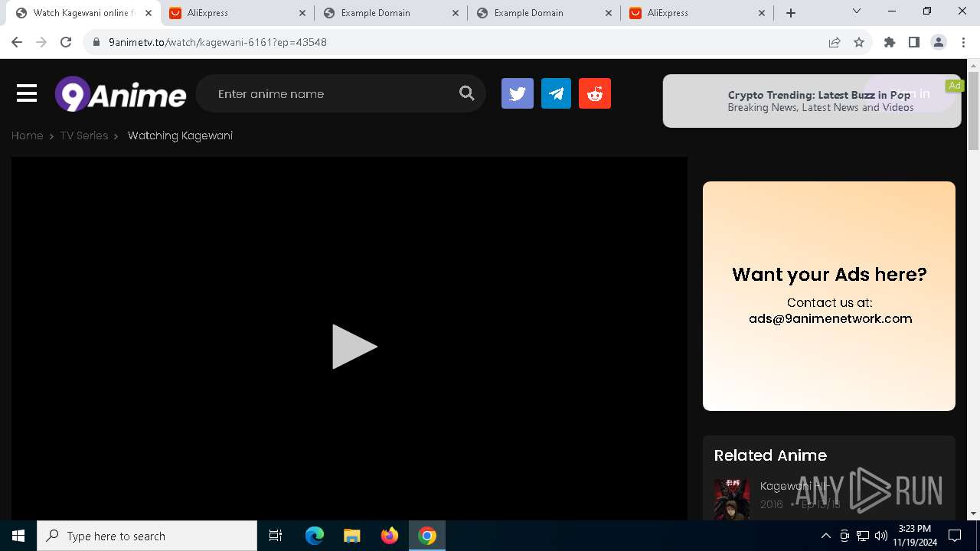Open the Chrome extensions puzzle icon

click(890, 42)
